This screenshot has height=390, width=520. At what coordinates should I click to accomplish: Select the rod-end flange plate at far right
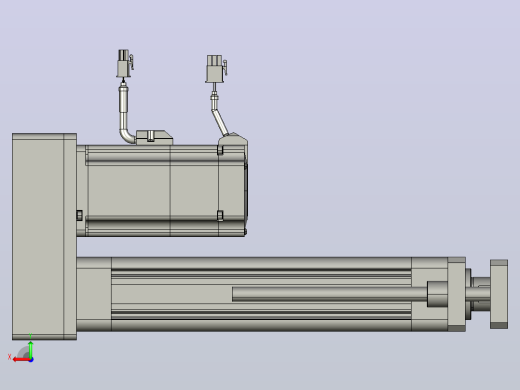(499, 294)
